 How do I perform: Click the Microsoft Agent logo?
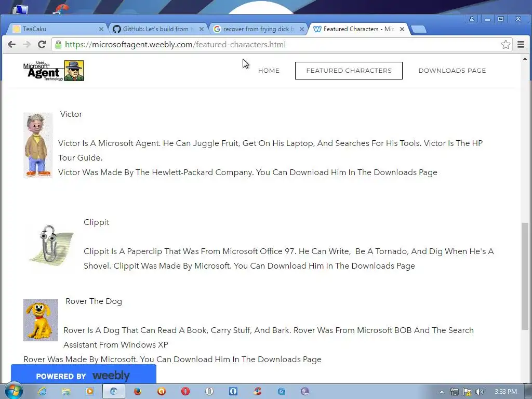pos(54,71)
